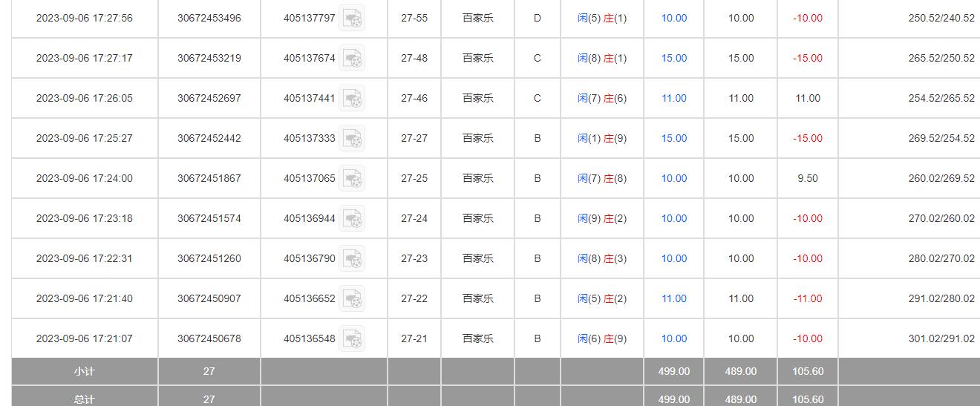This screenshot has height=406, width=980.
Task: Click replay icon next to 405137333
Action: point(352,138)
